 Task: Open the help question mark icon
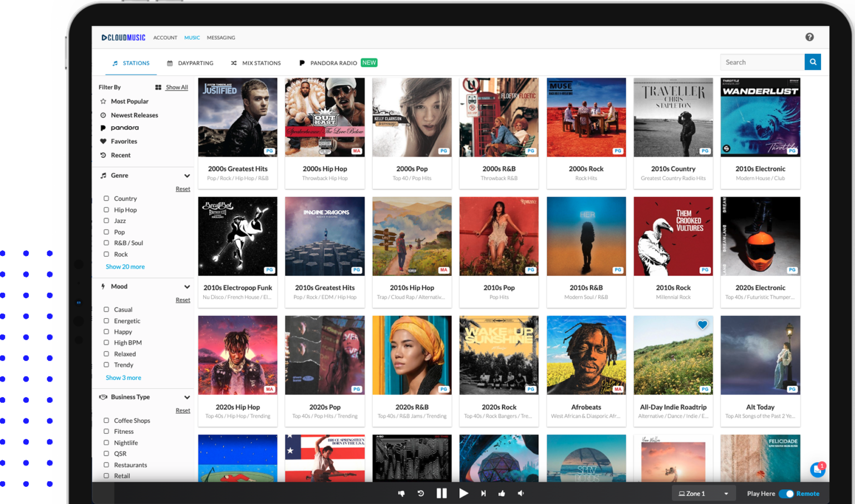tap(809, 37)
